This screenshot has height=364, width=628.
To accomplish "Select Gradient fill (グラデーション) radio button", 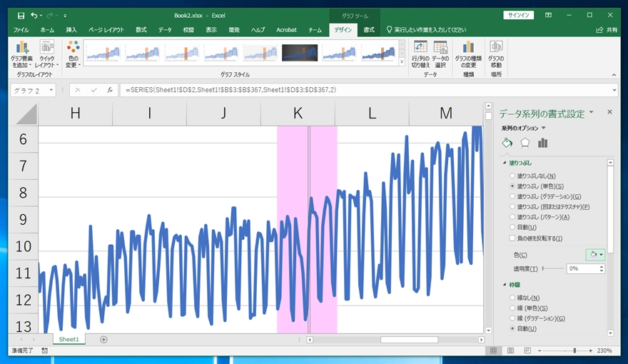I will pyautogui.click(x=512, y=196).
